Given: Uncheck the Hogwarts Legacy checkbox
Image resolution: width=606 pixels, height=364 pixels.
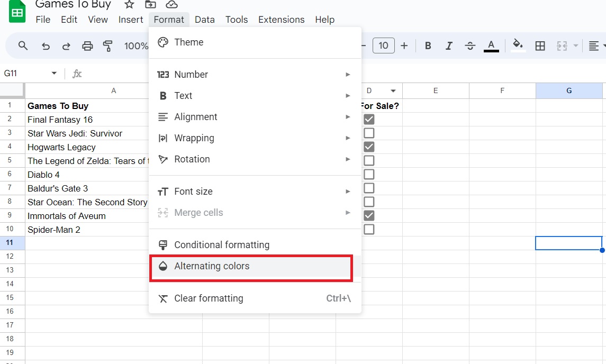Looking at the screenshot, I should (369, 147).
